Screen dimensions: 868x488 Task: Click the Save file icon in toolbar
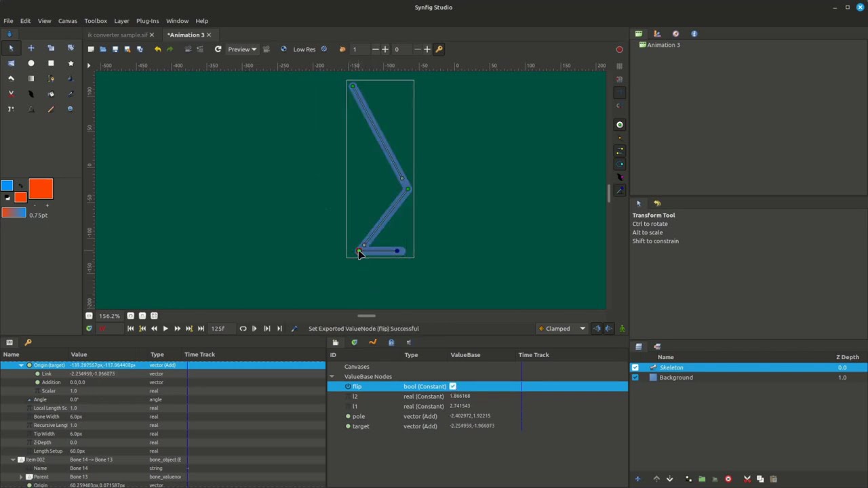[x=115, y=49]
